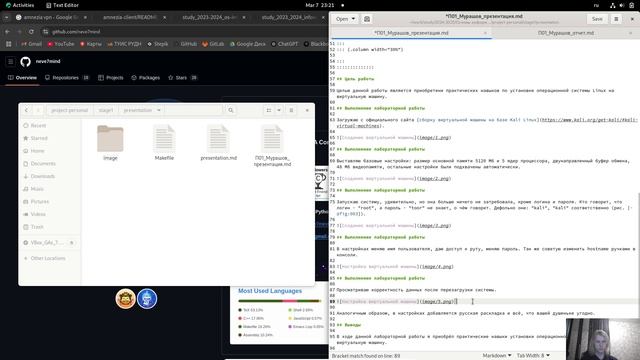The height and width of the screenshot is (360, 640).
Task: Open view options dropdown arrow in Files
Action: [x=279, y=110]
